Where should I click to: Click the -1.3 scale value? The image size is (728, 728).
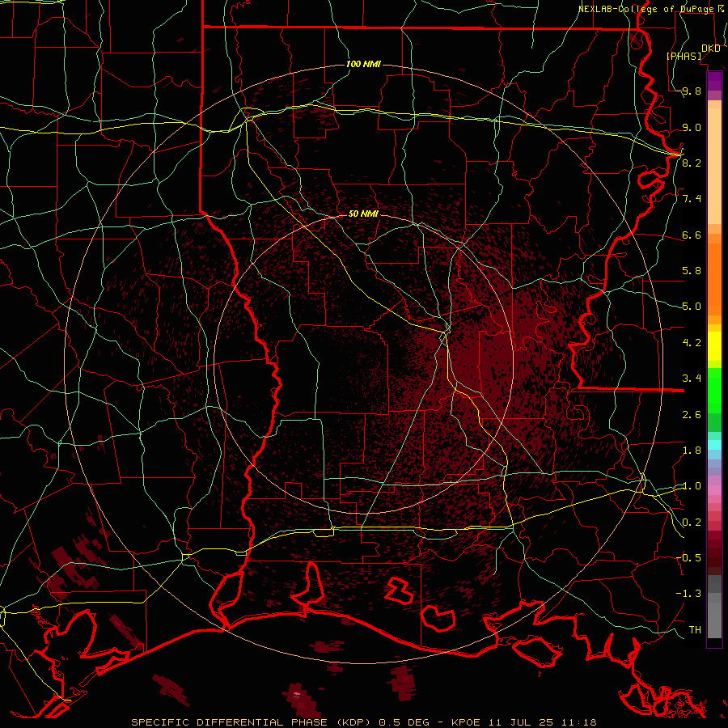tap(688, 594)
